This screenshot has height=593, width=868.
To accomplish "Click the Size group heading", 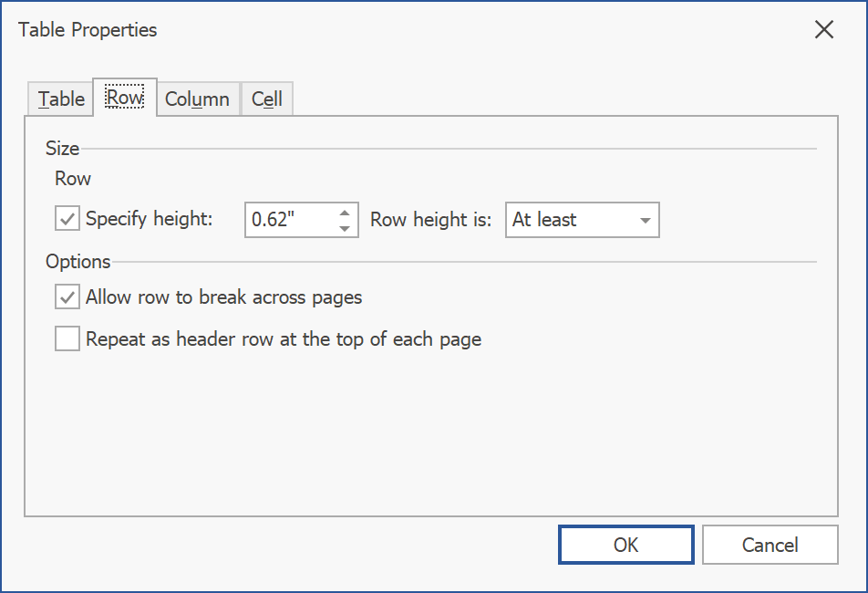I will click(62, 148).
